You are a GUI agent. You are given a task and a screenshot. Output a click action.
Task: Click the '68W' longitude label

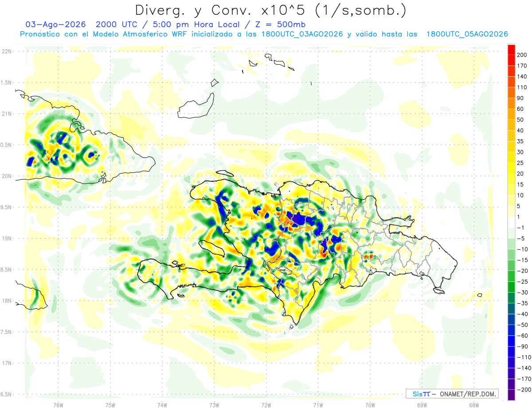click(474, 405)
